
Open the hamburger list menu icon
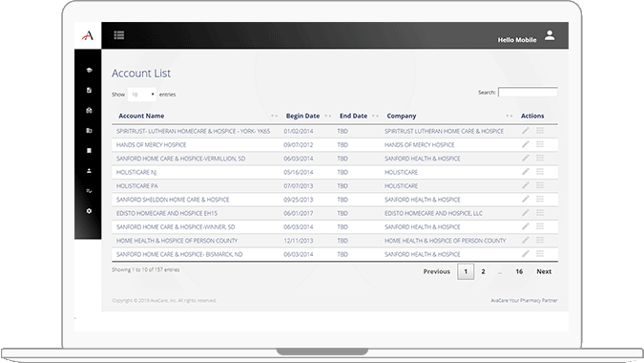point(119,35)
